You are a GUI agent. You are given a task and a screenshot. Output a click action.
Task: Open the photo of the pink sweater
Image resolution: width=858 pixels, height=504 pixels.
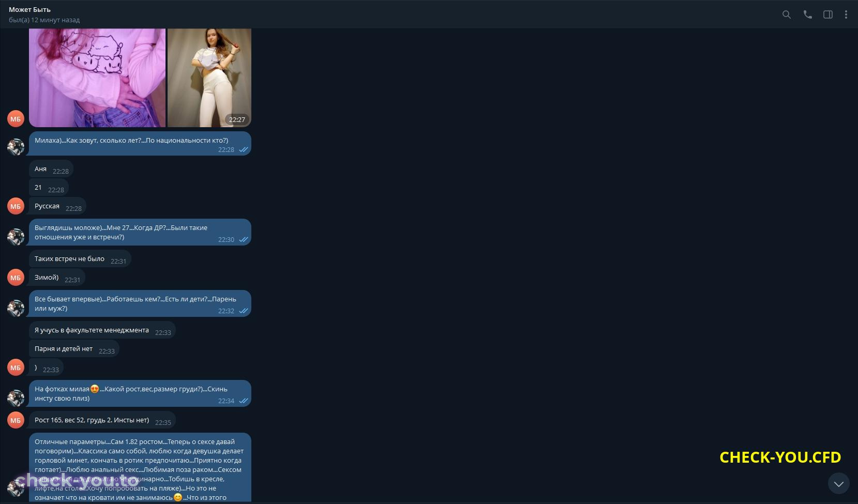pos(97,78)
